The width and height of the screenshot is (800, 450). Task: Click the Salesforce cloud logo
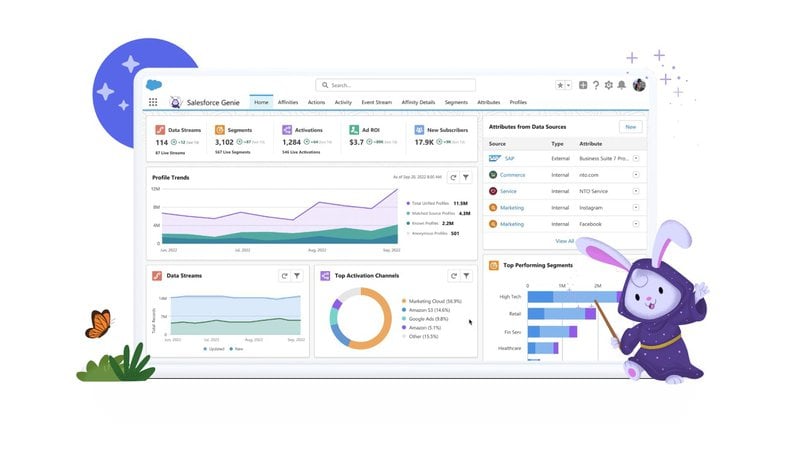(154, 85)
